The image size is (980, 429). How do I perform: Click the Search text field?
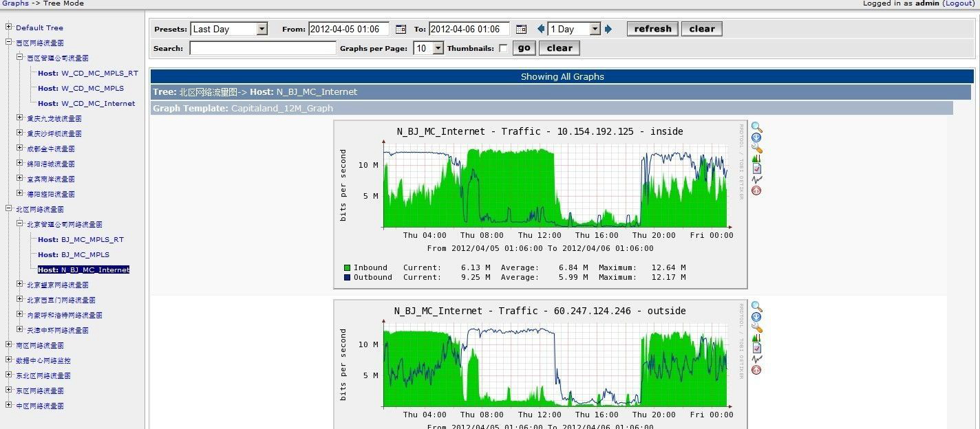coord(263,48)
